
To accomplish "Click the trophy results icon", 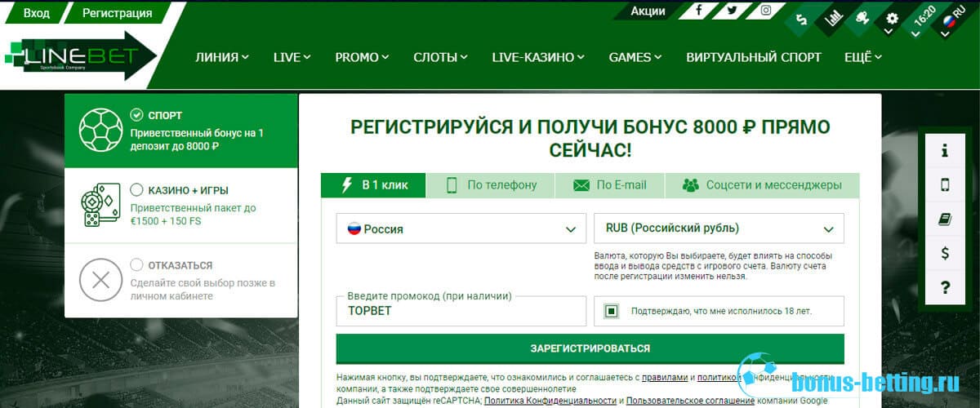I will click(862, 18).
